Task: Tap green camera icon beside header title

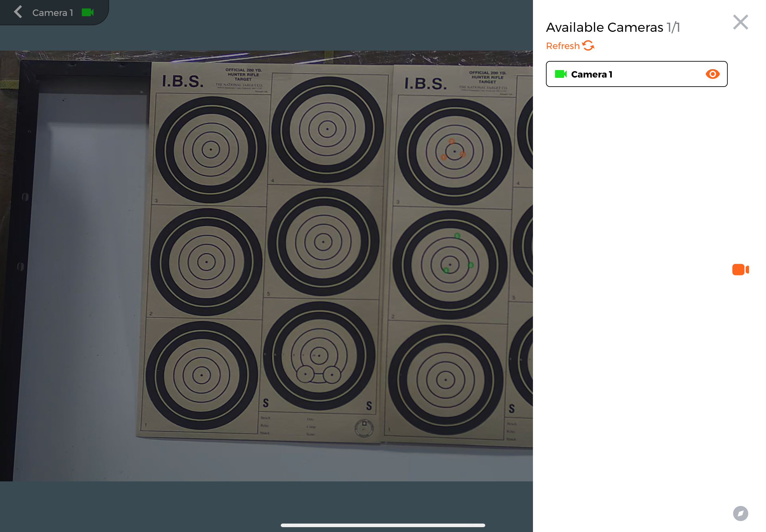Action: click(x=88, y=12)
